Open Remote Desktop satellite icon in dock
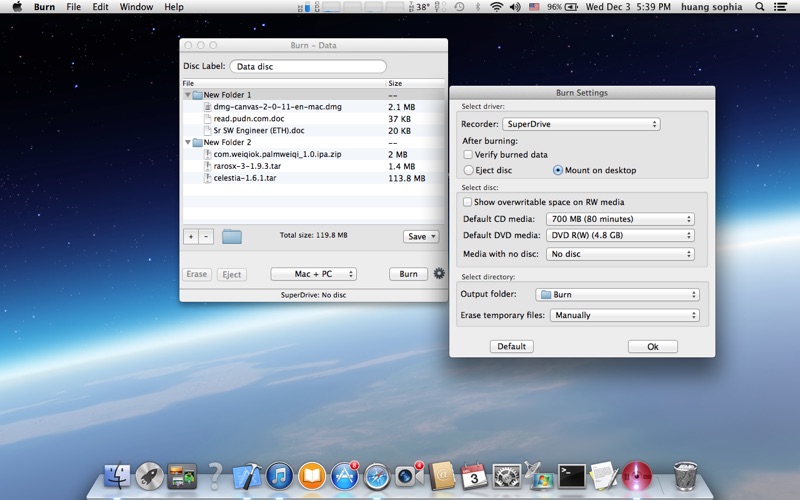800x500 pixels. pyautogui.click(x=539, y=476)
